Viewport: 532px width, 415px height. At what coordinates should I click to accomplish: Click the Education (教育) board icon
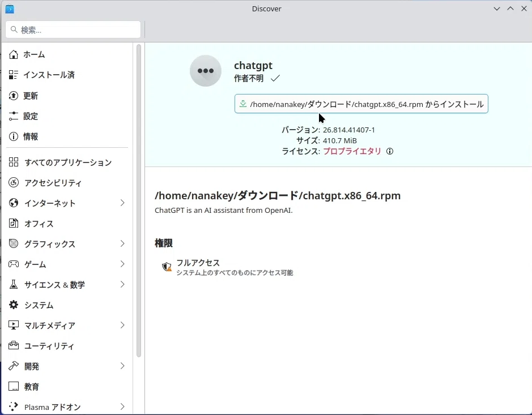(14, 386)
